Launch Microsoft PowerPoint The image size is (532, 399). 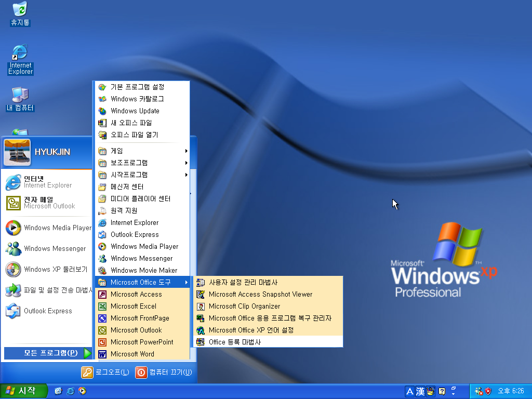tap(142, 342)
